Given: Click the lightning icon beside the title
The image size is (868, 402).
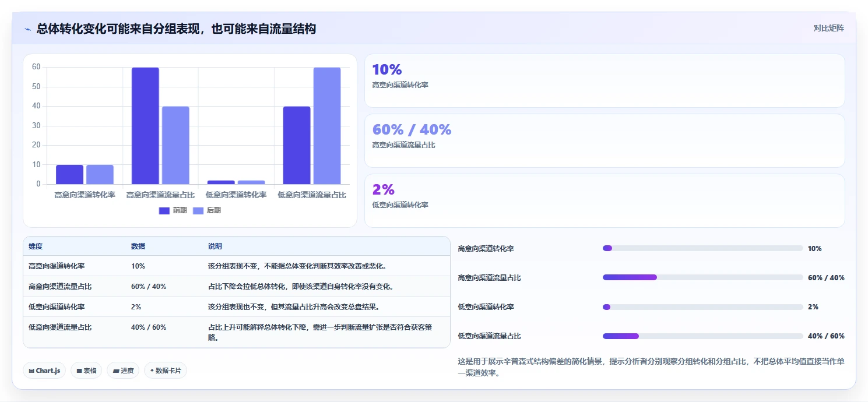Looking at the screenshot, I should pos(28,29).
